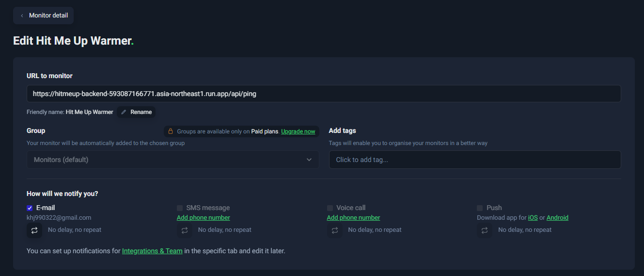The image size is (644, 276).
Task: Click the lock icon in Groups notice
Action: [x=171, y=131]
